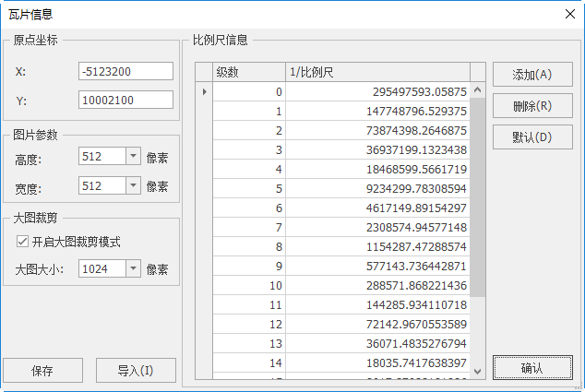
Task: Click the 1/比例尺 column header
Action: [x=376, y=72]
